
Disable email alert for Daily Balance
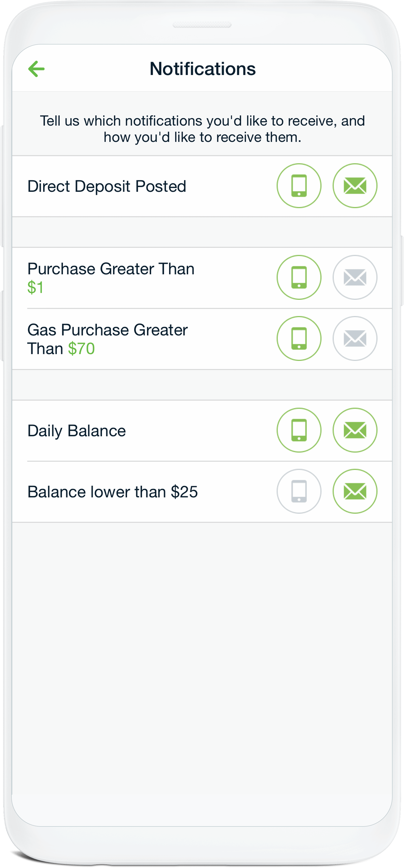pos(355,430)
